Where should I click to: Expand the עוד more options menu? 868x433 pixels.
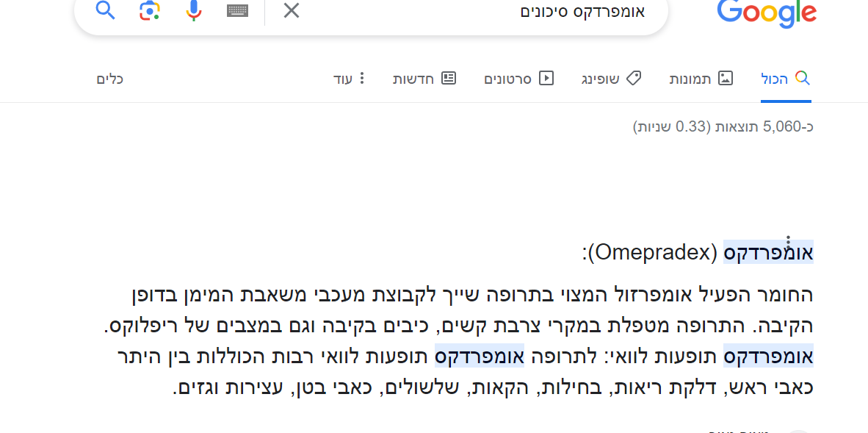[x=350, y=79]
